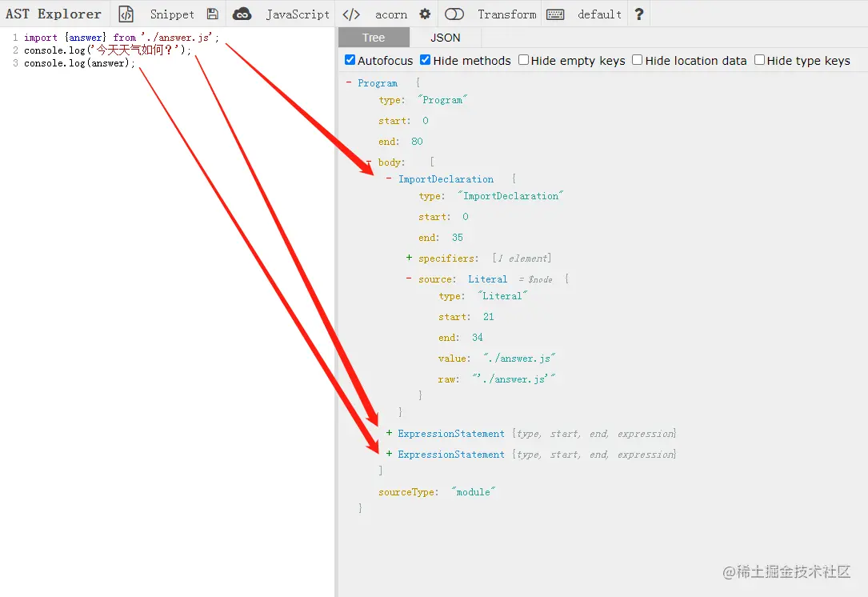Viewport: 868px width, 597px height.
Task: Click the Transform menu label
Action: [507, 14]
